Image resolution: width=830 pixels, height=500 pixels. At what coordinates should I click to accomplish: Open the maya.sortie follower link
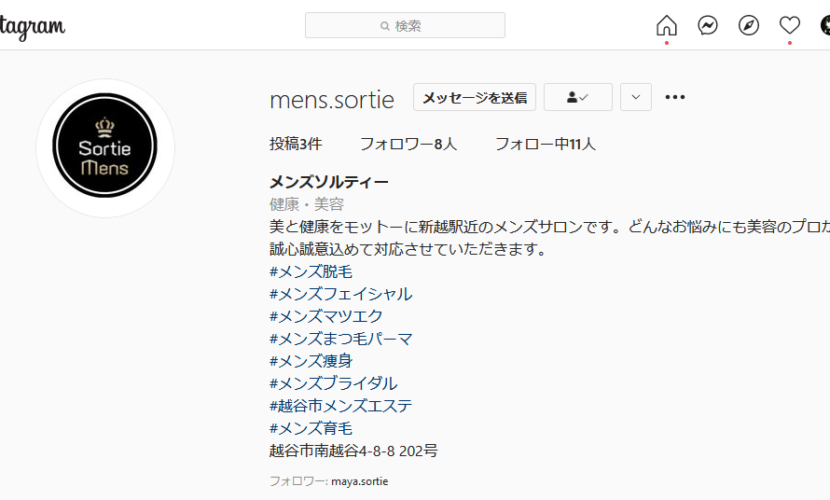(359, 481)
